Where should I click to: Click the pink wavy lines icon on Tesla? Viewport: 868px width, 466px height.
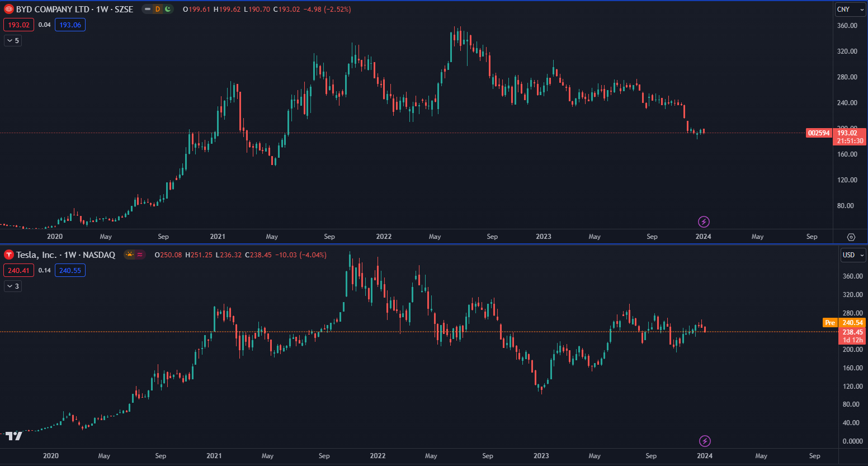click(x=140, y=255)
